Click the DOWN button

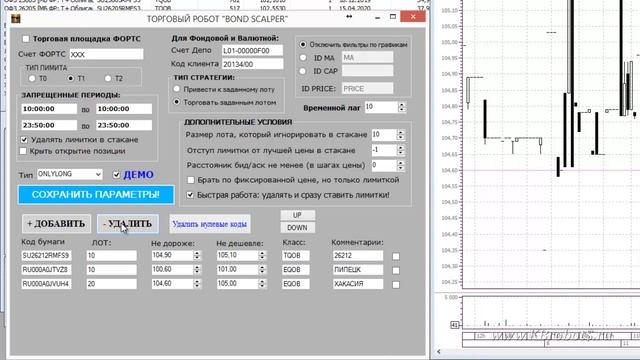point(298,227)
